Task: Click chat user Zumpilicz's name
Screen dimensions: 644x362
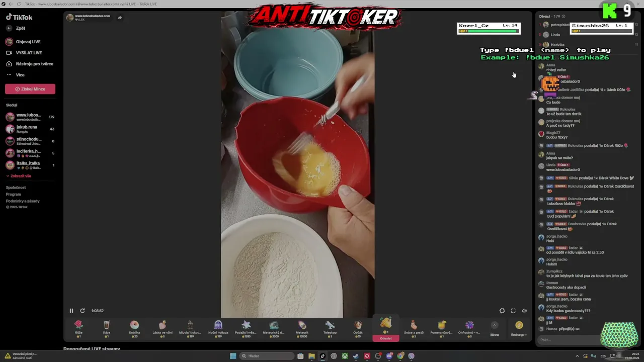Action: 554,271
